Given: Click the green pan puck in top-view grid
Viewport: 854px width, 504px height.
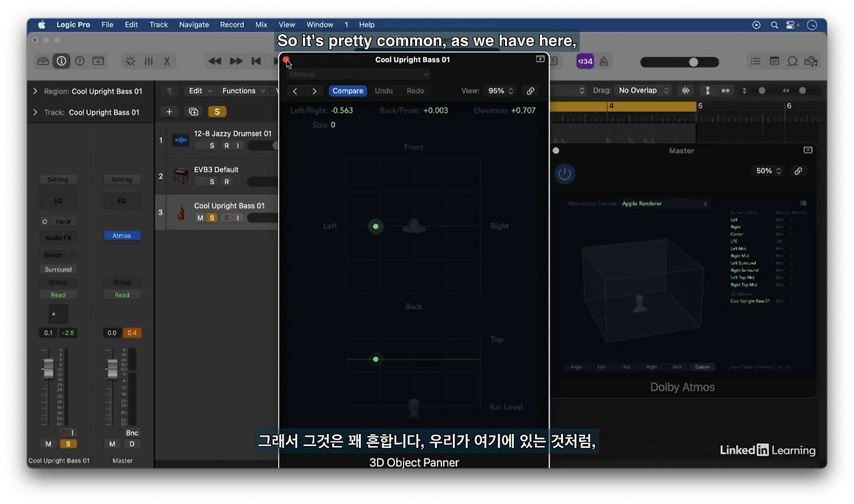Looking at the screenshot, I should 376,227.
